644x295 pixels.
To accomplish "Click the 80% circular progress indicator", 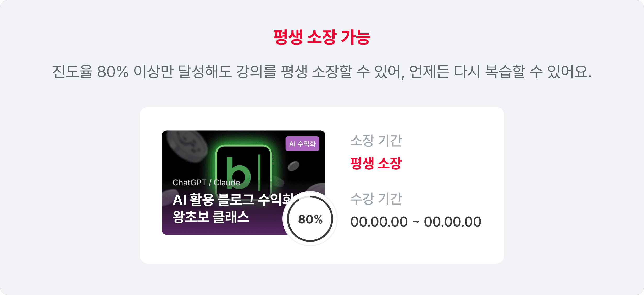I will pyautogui.click(x=310, y=219).
